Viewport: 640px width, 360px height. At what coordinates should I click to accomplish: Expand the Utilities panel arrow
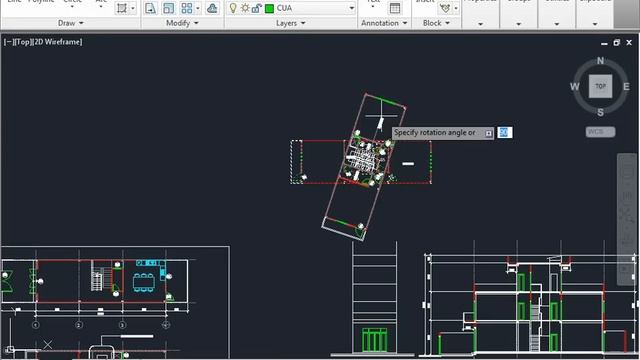pyautogui.click(x=557, y=24)
